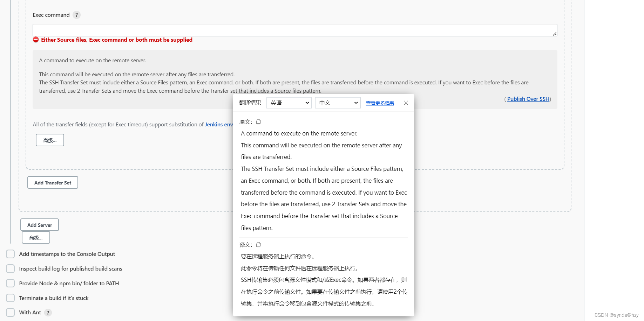Click translated line 要在远程服务器上执行的命令
Screen dimensions: 644x321
277,256
